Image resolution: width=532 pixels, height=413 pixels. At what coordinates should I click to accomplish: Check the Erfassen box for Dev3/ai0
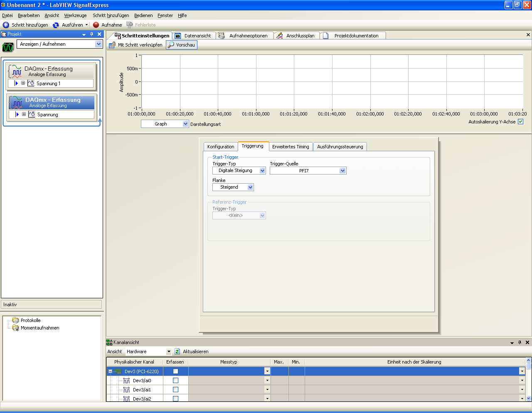point(175,381)
